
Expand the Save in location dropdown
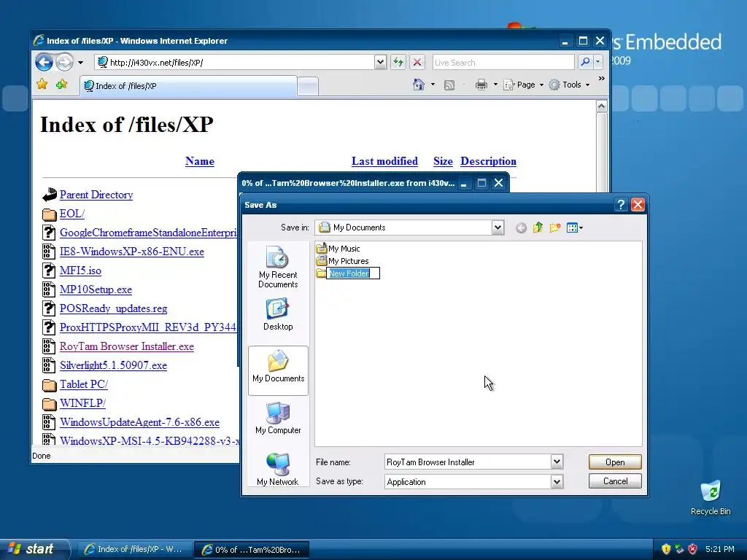[x=498, y=227]
